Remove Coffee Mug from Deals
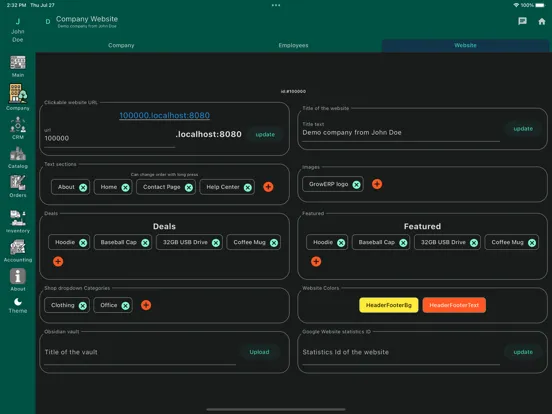This screenshot has height=414, width=552. [x=274, y=243]
